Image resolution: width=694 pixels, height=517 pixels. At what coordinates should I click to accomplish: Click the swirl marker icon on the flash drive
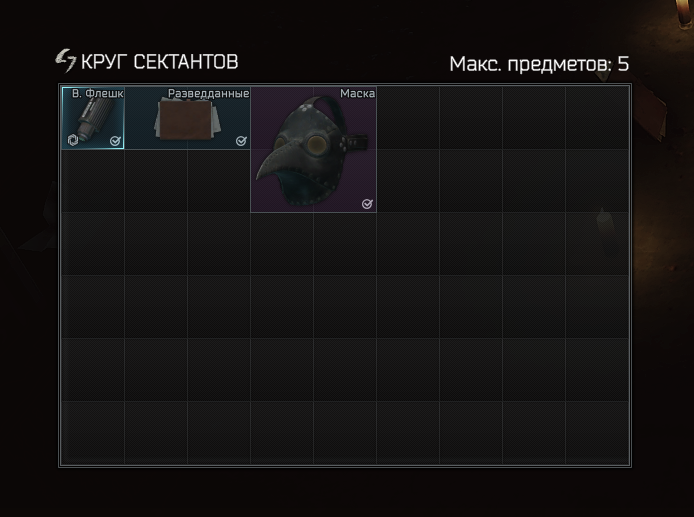73,140
